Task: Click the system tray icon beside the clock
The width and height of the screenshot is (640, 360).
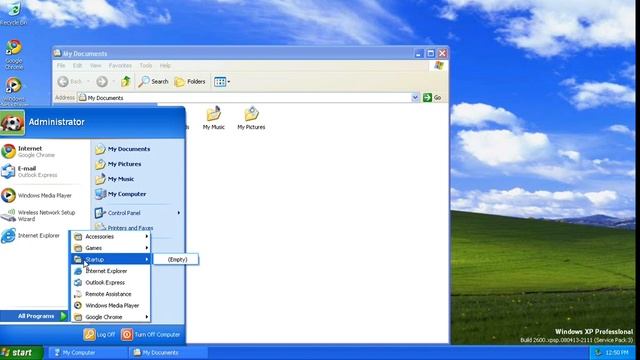Action: tap(598, 353)
